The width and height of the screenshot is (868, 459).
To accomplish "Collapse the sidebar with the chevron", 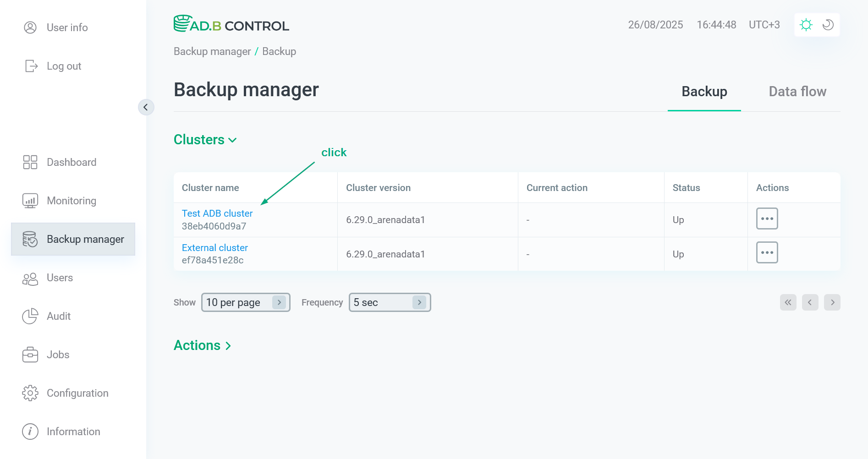I will click(x=146, y=107).
